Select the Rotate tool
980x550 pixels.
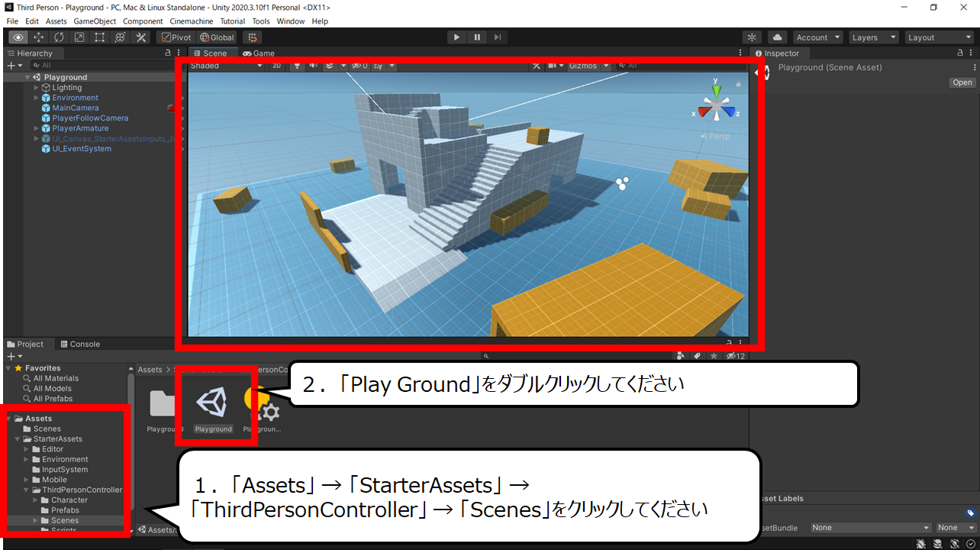click(x=59, y=37)
